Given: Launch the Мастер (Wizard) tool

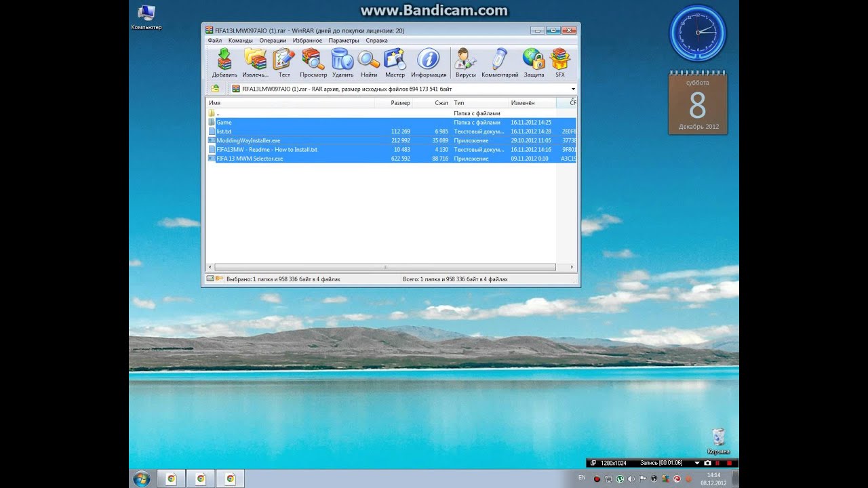Looking at the screenshot, I should [x=395, y=63].
